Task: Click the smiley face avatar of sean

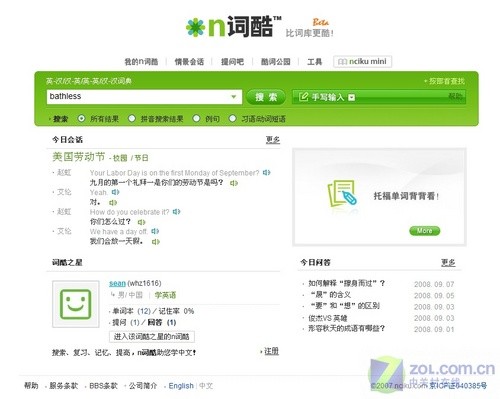Action: coord(76,304)
